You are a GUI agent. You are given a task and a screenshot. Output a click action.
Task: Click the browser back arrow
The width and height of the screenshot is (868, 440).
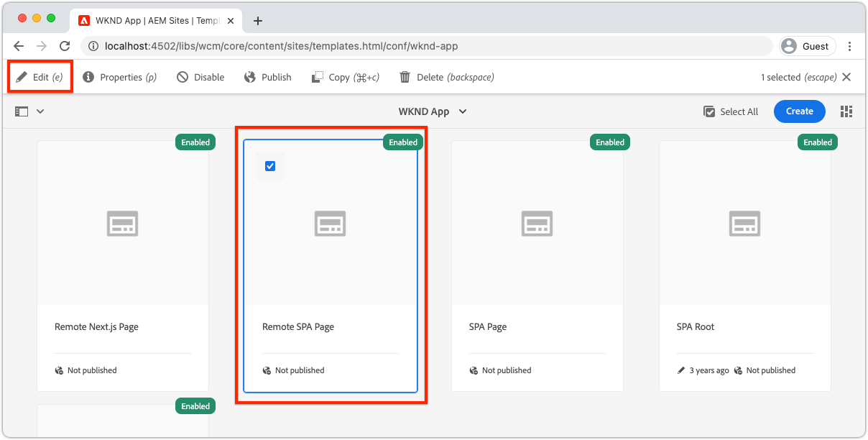click(x=19, y=46)
